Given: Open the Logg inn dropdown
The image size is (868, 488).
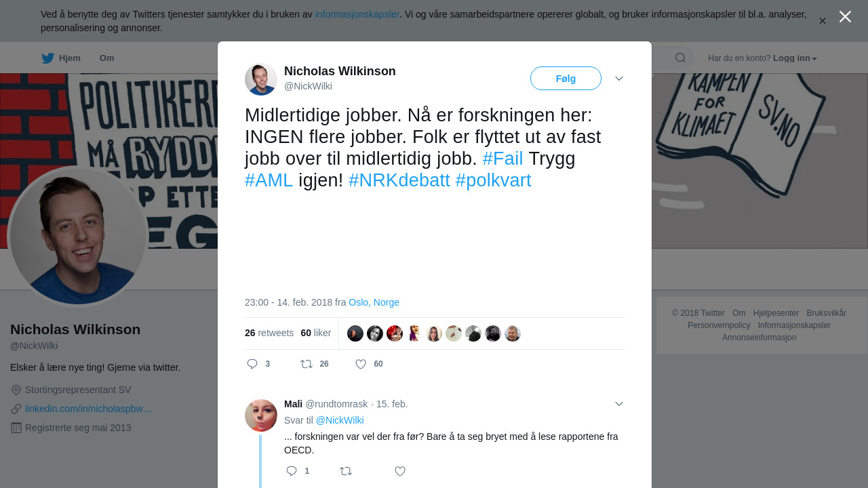Looking at the screenshot, I should [795, 58].
